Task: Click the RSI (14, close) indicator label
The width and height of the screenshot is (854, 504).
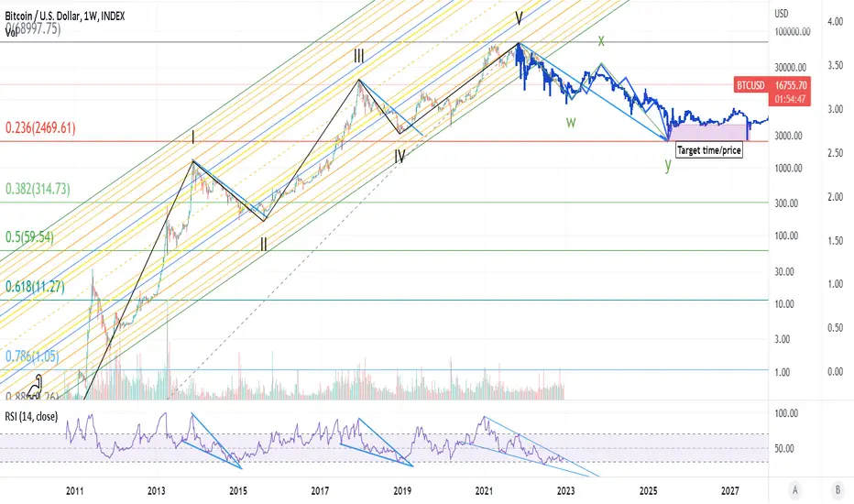Action: (x=31, y=417)
